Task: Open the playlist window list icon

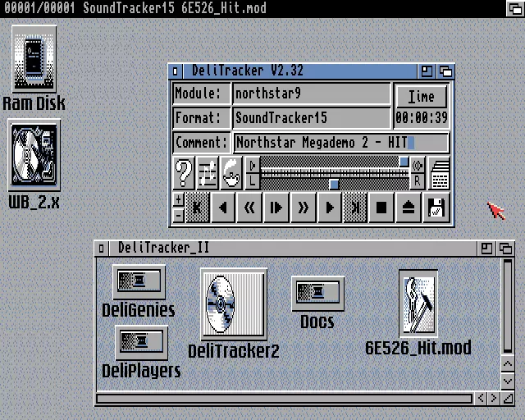Action: point(439,174)
